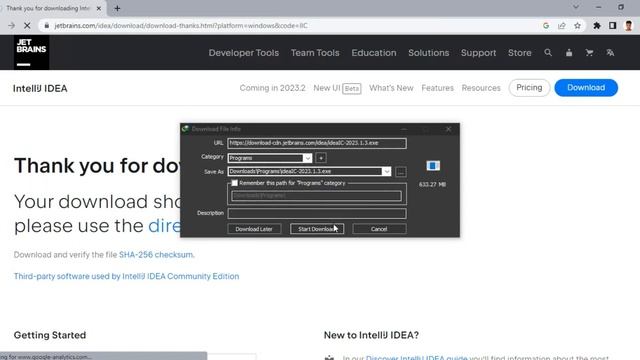
Task: Open the Support menu
Action: pos(478,53)
